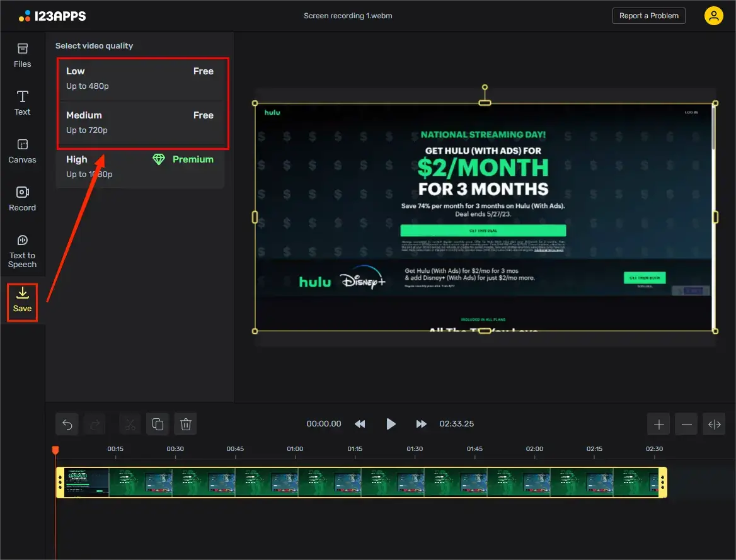This screenshot has height=560, width=736.
Task: Rewind the video playback
Action: [360, 424]
